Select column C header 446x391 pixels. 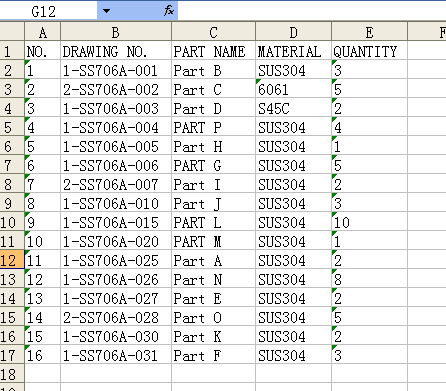(214, 32)
